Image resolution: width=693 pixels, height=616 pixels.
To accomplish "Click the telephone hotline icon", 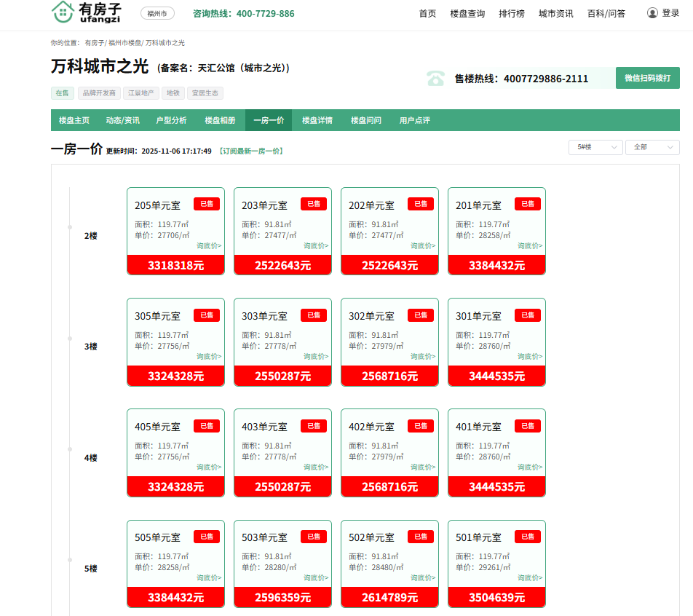I will pyautogui.click(x=435, y=79).
